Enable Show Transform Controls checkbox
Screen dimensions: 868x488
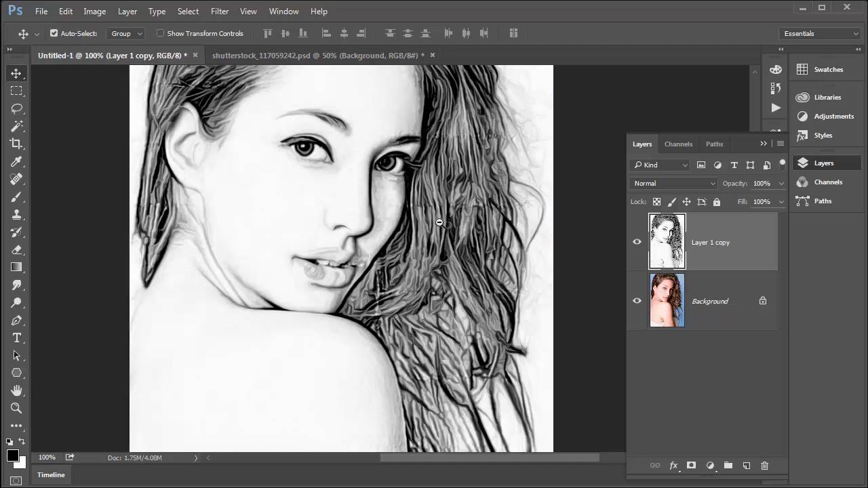[160, 33]
